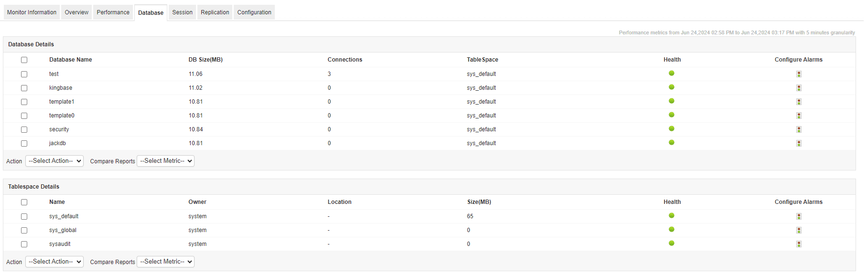Click configure alarms icon for sys_default tablespace
The image size is (868, 276).
point(799,216)
